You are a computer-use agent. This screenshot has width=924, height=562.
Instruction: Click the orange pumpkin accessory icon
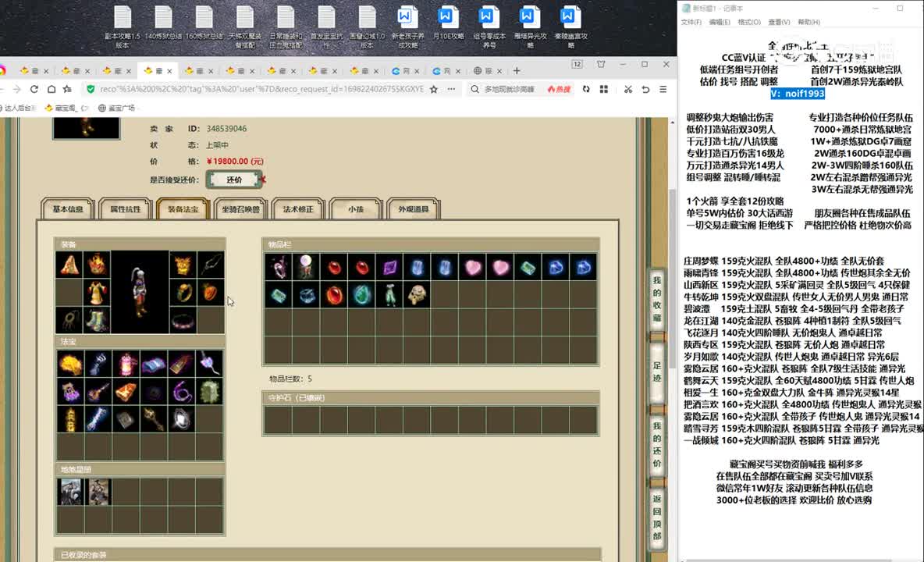pyautogui.click(x=211, y=293)
